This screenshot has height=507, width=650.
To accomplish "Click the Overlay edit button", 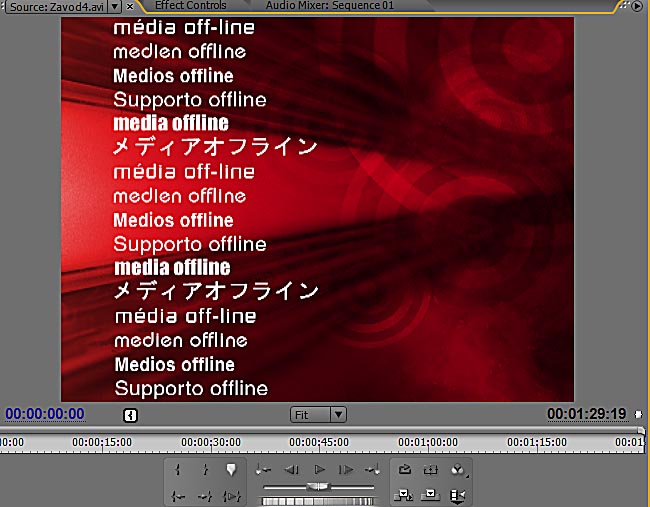I will pos(430,495).
